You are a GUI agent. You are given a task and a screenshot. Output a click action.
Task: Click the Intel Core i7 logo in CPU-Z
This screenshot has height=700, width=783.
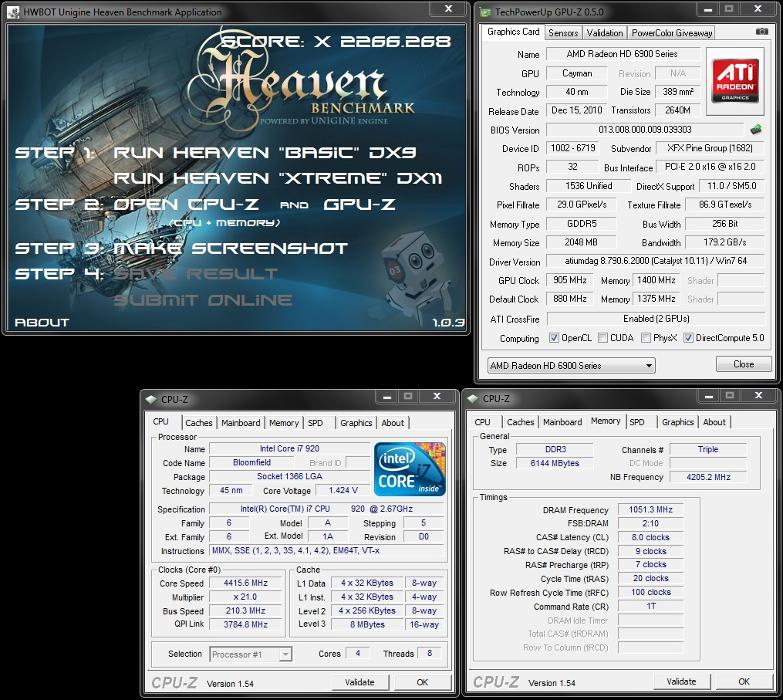[409, 469]
